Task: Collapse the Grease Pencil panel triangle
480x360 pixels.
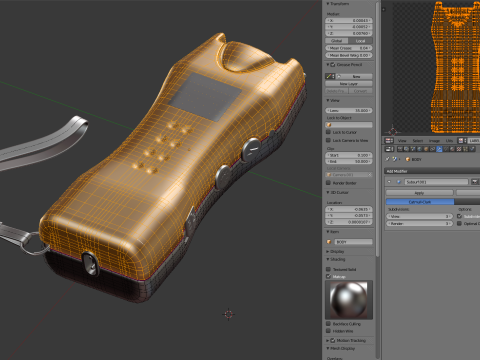Action: (328, 65)
